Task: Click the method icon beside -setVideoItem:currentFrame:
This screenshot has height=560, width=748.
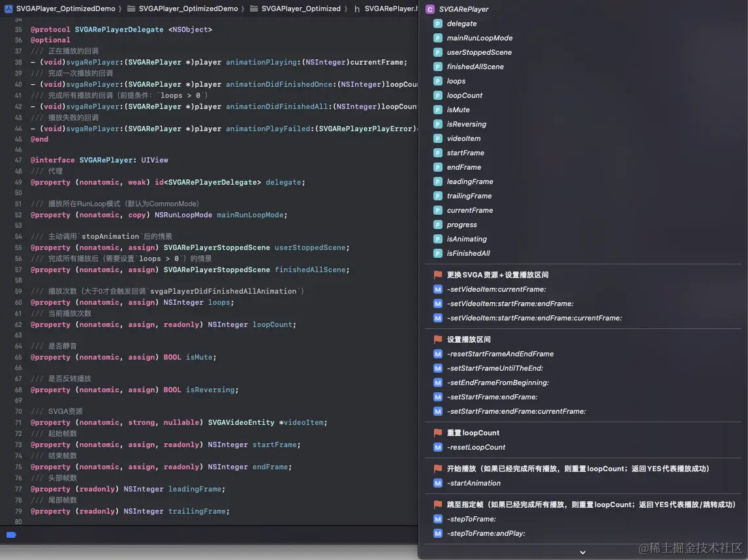Action: point(437,289)
